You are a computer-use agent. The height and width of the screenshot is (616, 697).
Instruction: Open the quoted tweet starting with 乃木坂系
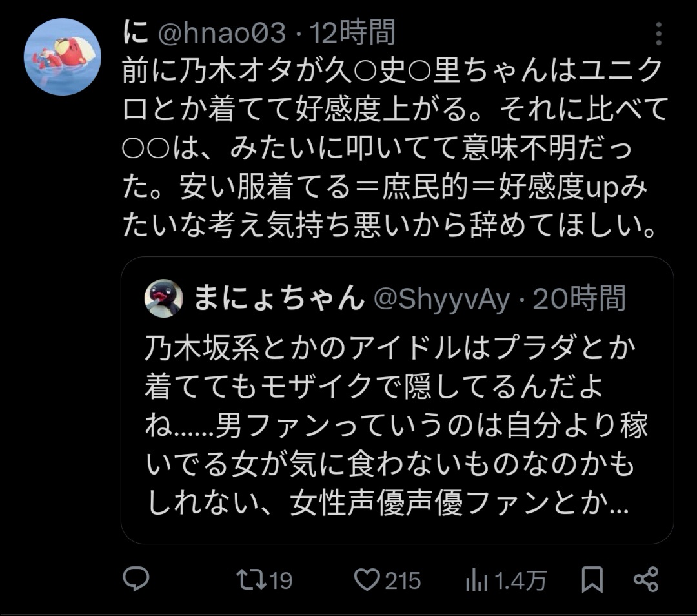396,426
